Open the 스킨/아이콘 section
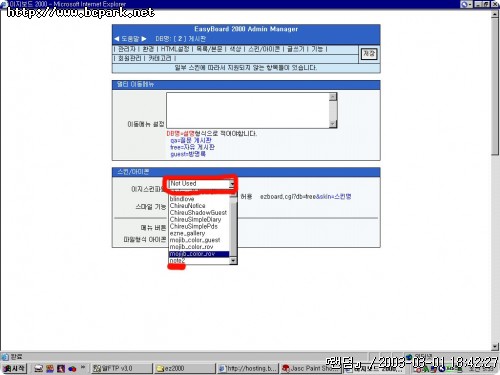The width and height of the screenshot is (500, 375). 264,49
